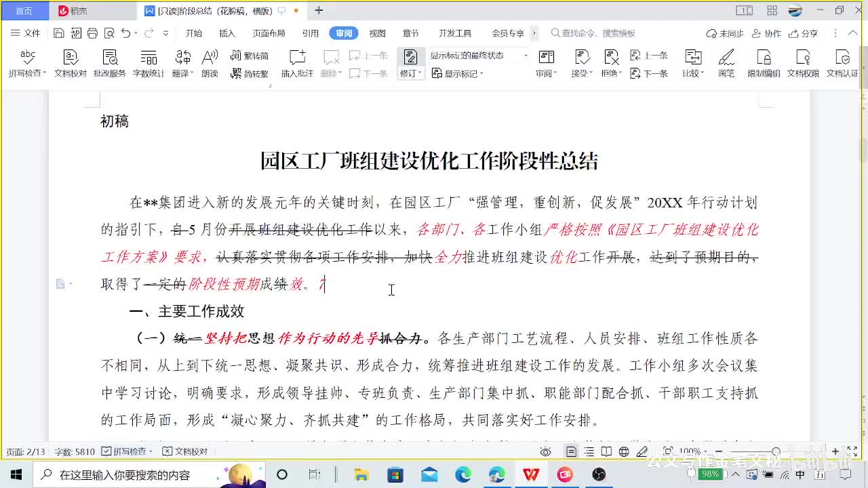Go to next revision (下一条) beside 拒绝
868x488 pixels.
(x=649, y=73)
